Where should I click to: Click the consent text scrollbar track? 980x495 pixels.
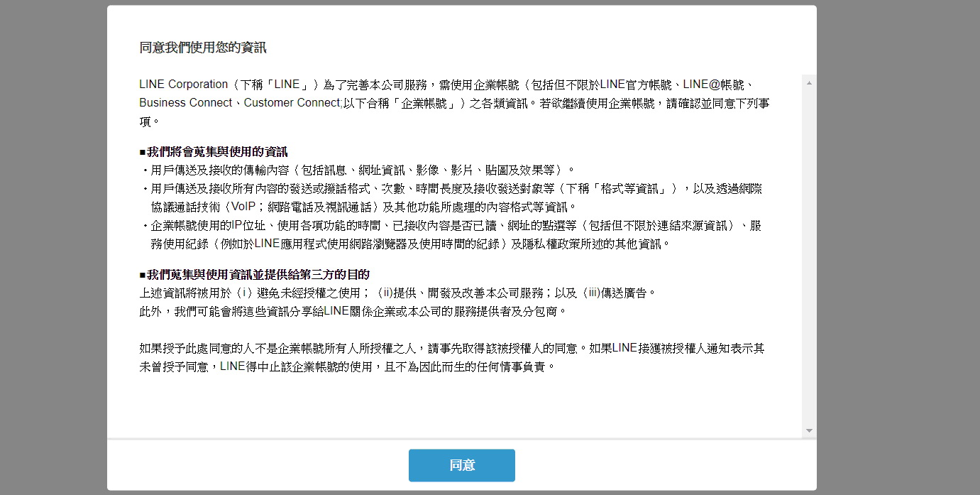[809, 257]
